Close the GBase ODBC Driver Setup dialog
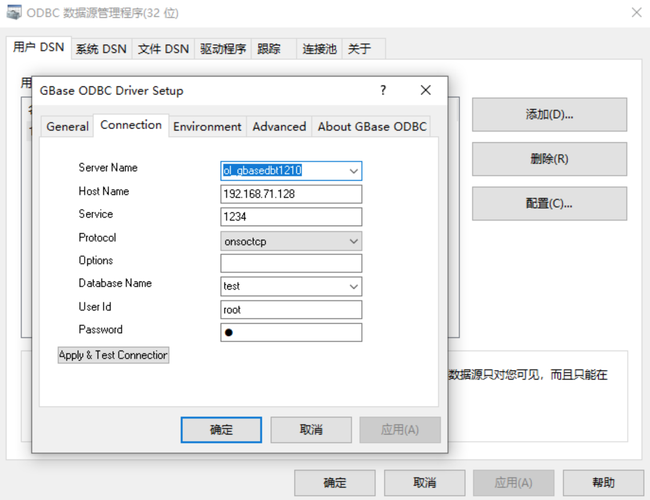Screen dimensions: 650x500 425,90
